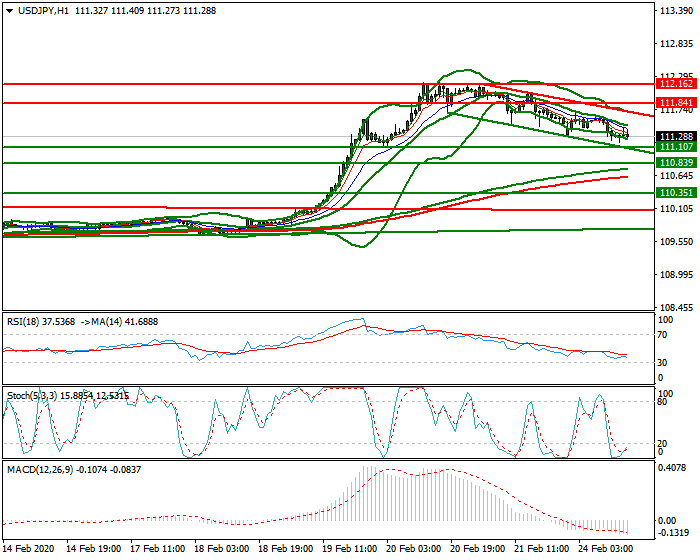700x560 pixels.
Task: Click the 18 Feb 03:00 time label
Action: click(x=221, y=548)
